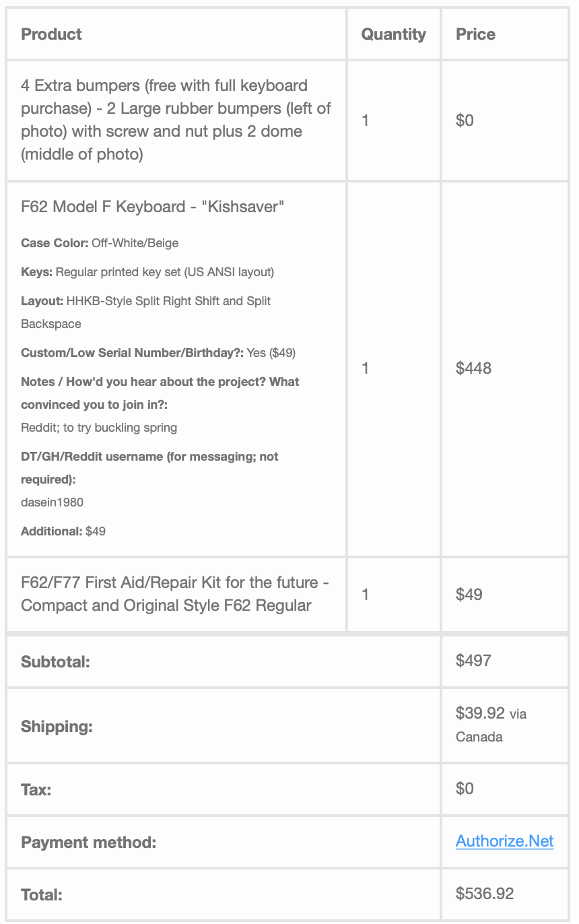Image resolution: width=579 pixels, height=924 pixels.
Task: Click the Tax row label
Action: pos(36,789)
